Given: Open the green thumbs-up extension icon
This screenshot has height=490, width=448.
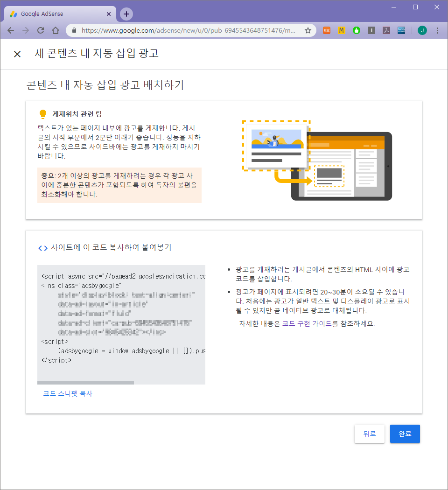Looking at the screenshot, I should 357,30.
